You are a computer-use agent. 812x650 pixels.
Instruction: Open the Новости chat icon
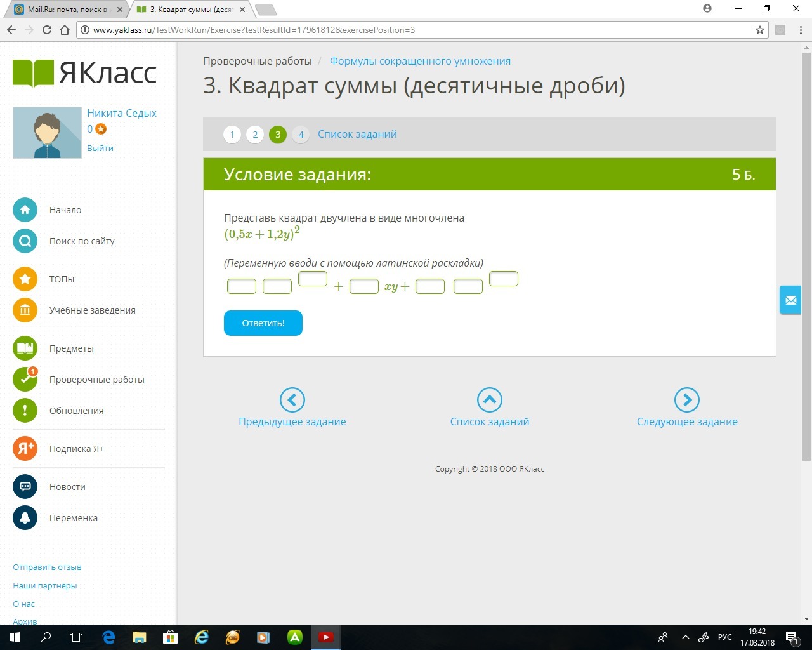(x=25, y=487)
